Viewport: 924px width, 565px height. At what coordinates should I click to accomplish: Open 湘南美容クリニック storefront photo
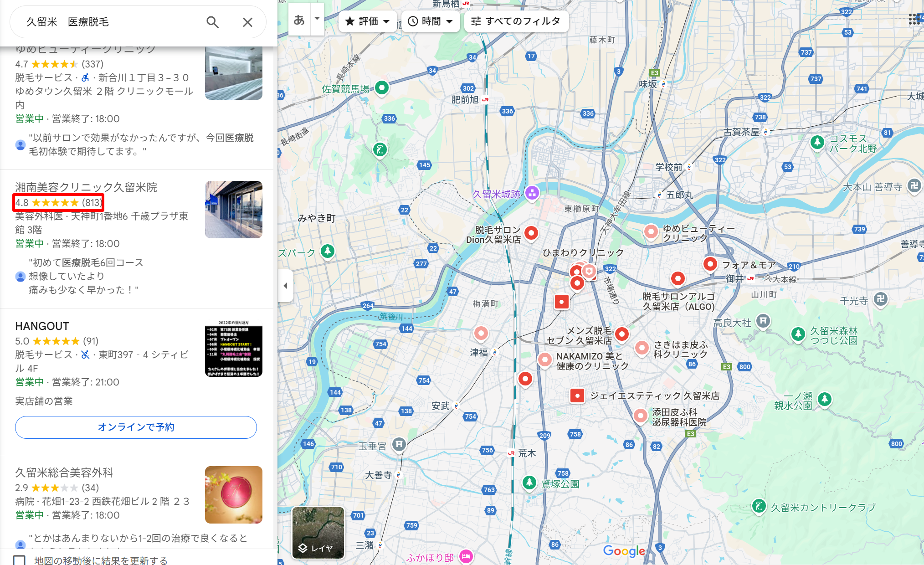(x=234, y=210)
